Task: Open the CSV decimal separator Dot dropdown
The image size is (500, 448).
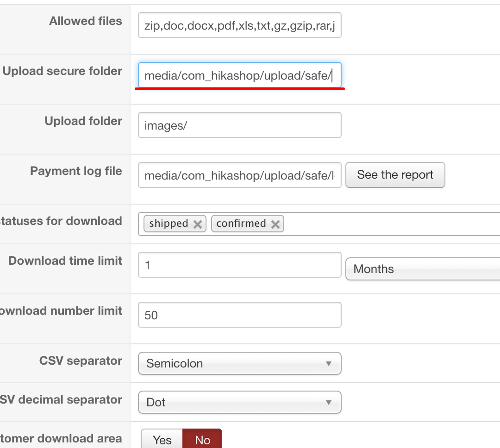Action: pos(239,402)
